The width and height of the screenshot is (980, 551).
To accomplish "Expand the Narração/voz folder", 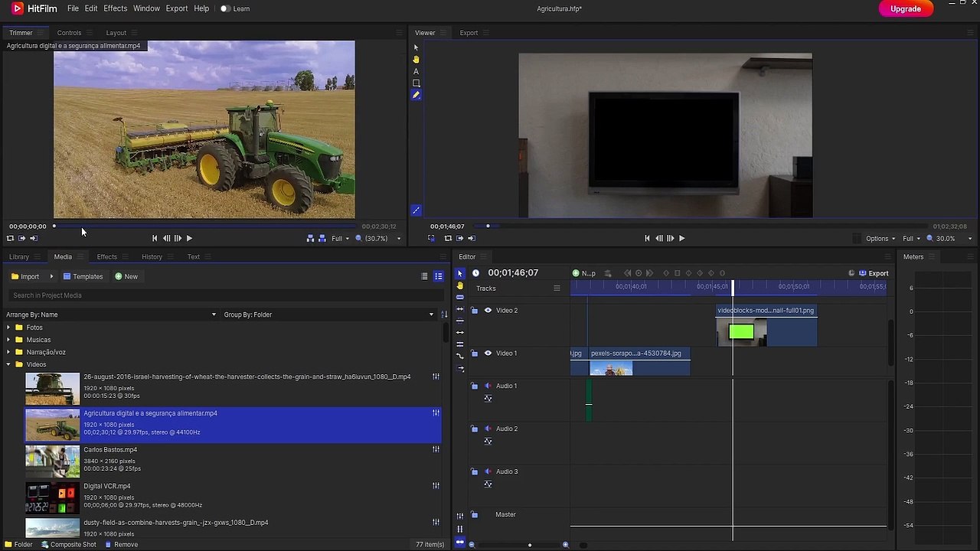I will 8,352.
